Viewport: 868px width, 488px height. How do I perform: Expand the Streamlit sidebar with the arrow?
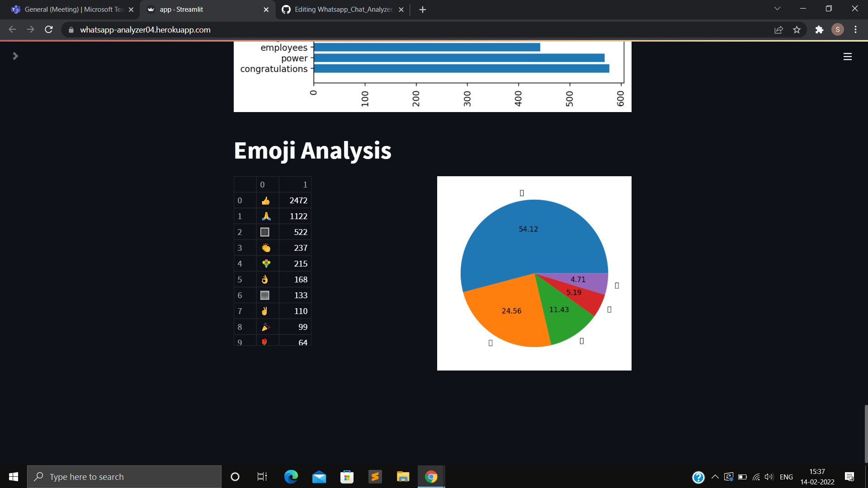tap(15, 56)
